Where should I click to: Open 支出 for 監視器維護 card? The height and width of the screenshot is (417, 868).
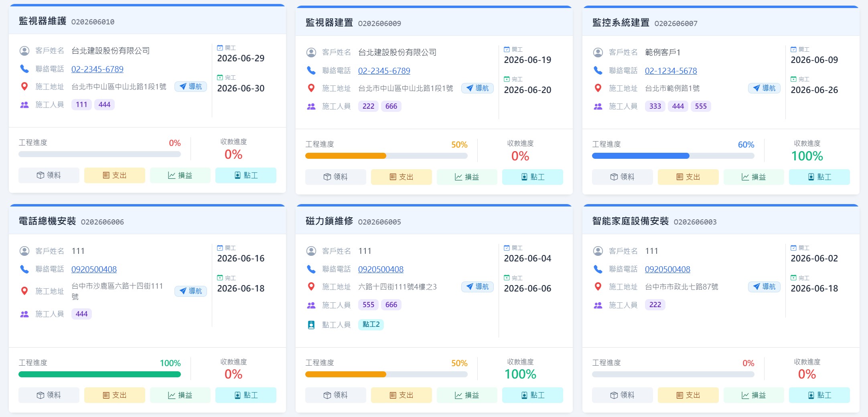[x=115, y=175]
